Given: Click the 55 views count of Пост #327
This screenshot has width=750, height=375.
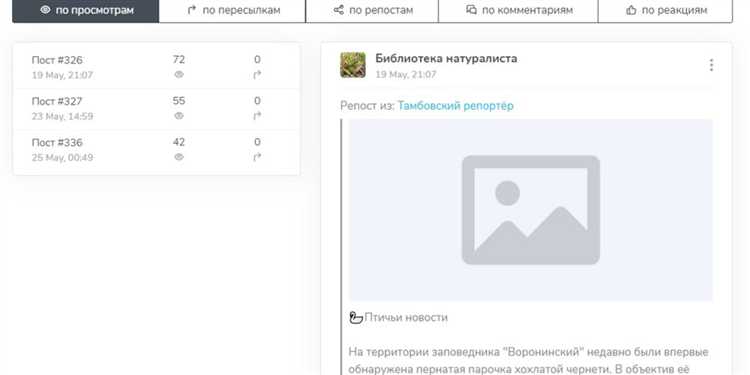Looking at the screenshot, I should point(179,101).
